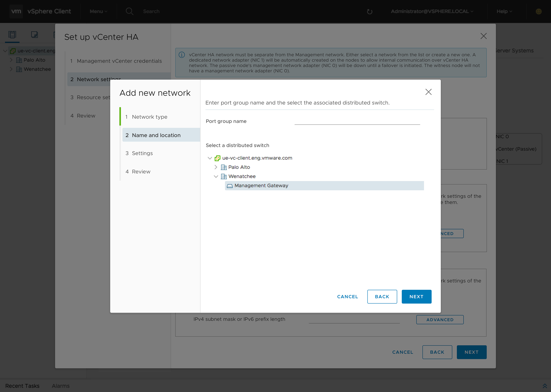Screen dimensions: 551x392
Task: Click the info icon in HA banner
Action: tap(182, 55)
